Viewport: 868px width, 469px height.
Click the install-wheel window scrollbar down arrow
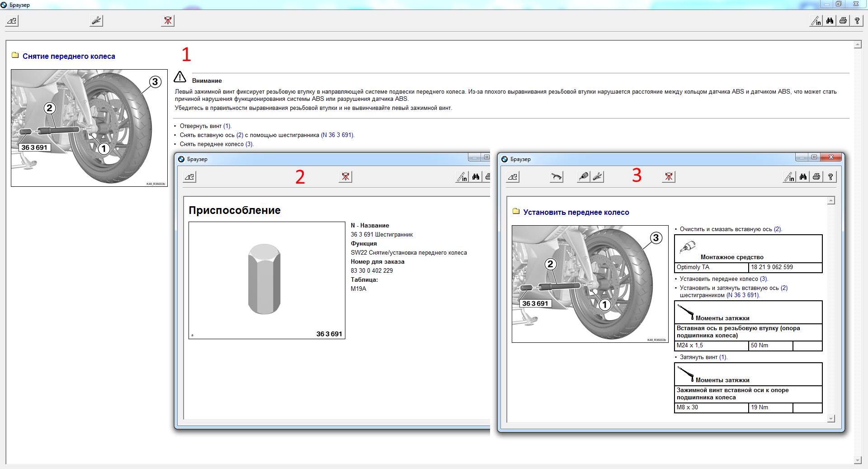[831, 419]
